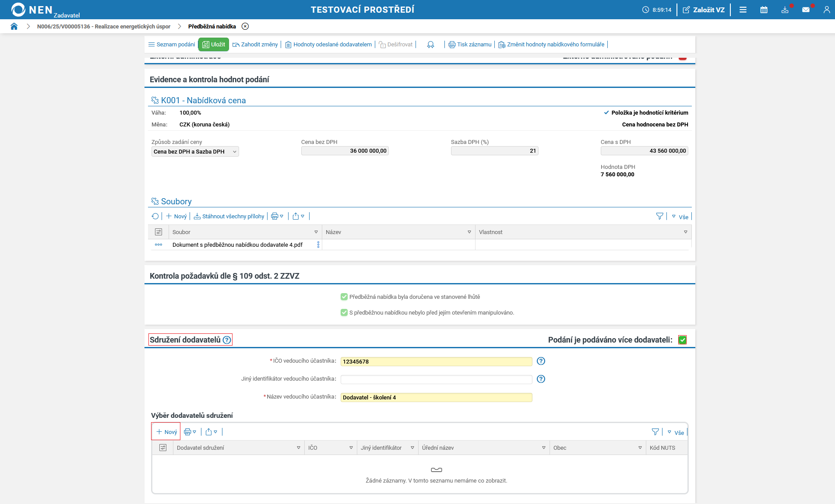Expand print dropdown in Soubory toolbar
This screenshot has height=504, width=835.
point(277,216)
